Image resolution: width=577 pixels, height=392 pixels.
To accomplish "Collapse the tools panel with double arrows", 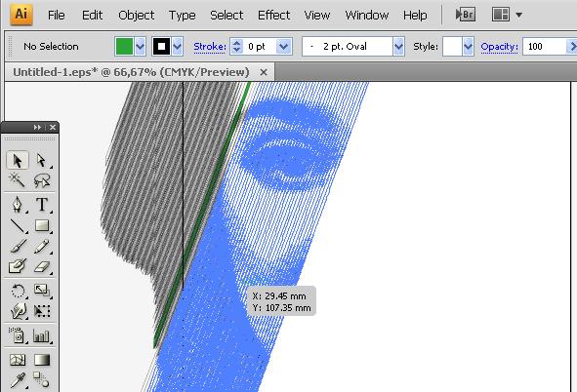I will 37,127.
